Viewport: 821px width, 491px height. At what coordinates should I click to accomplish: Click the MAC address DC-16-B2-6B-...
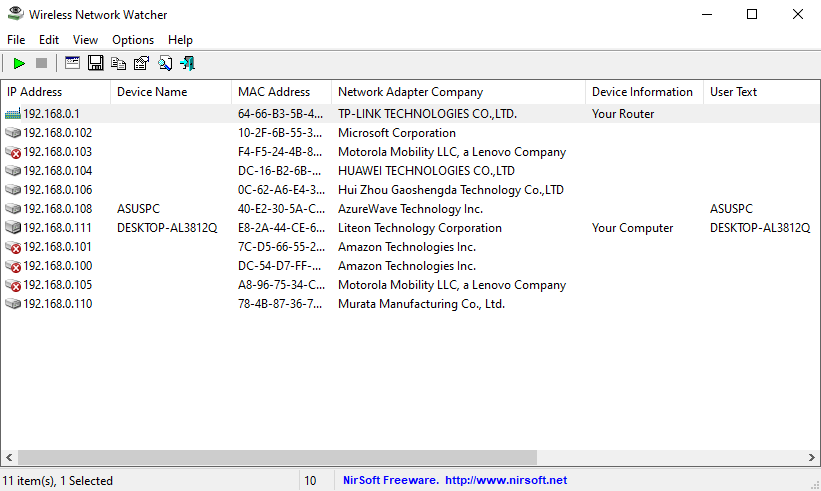(x=280, y=171)
